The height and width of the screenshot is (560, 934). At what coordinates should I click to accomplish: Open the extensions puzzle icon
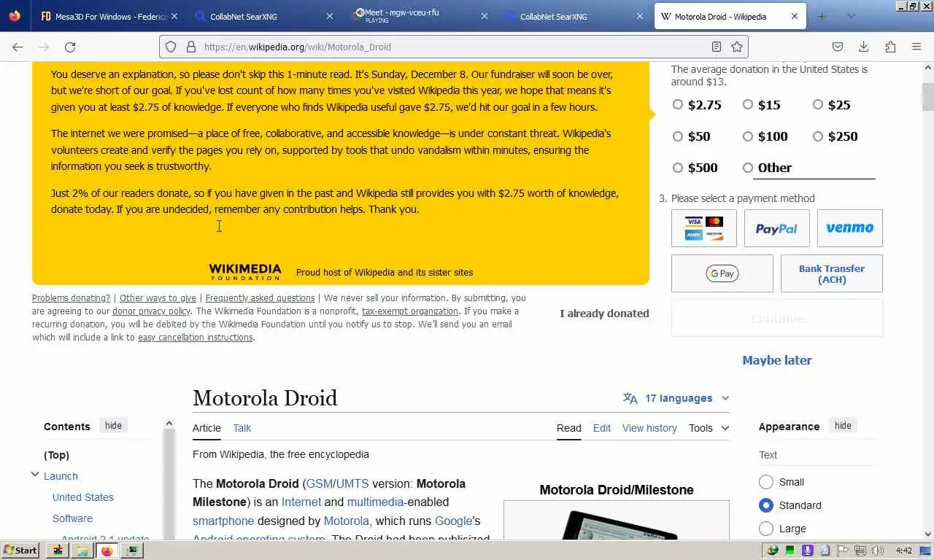(890, 47)
